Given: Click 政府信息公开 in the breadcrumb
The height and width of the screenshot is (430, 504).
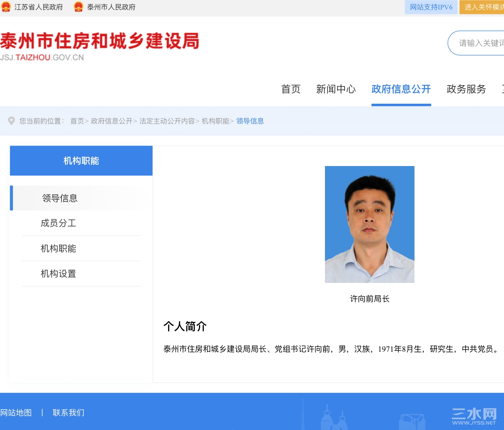Looking at the screenshot, I should tap(112, 121).
